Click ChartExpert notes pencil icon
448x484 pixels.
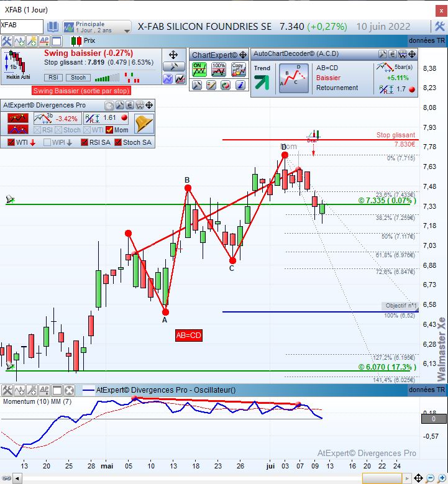211,85
